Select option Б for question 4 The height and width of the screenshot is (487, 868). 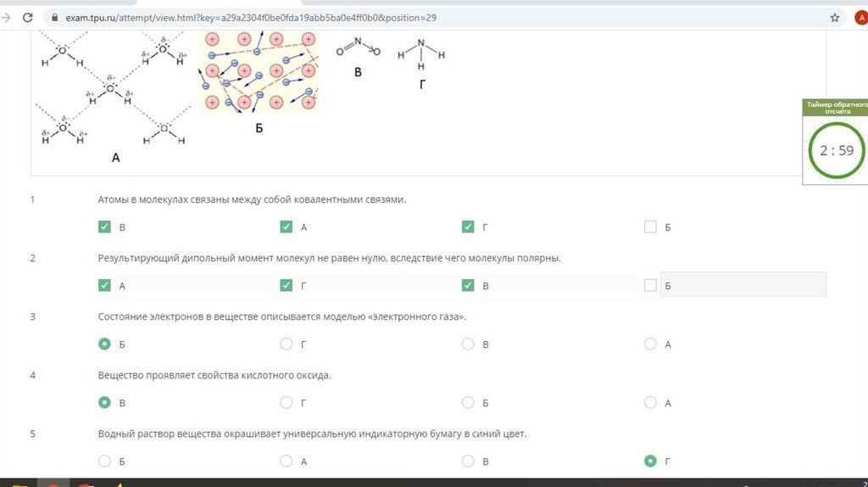click(x=468, y=402)
